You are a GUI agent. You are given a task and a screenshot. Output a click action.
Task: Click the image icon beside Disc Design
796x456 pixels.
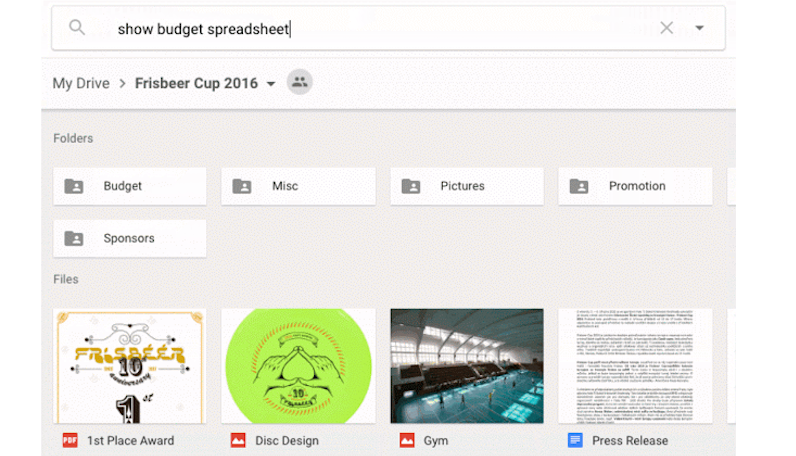click(238, 440)
